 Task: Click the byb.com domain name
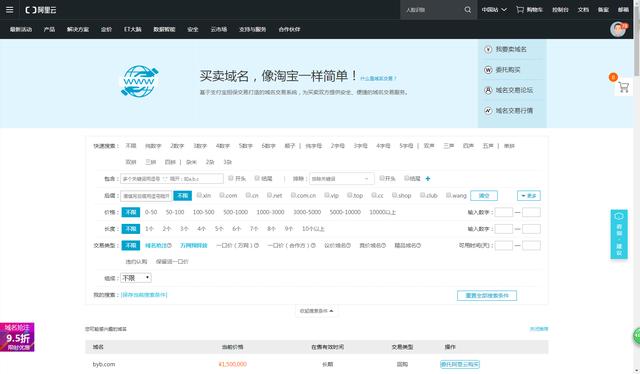[104, 364]
